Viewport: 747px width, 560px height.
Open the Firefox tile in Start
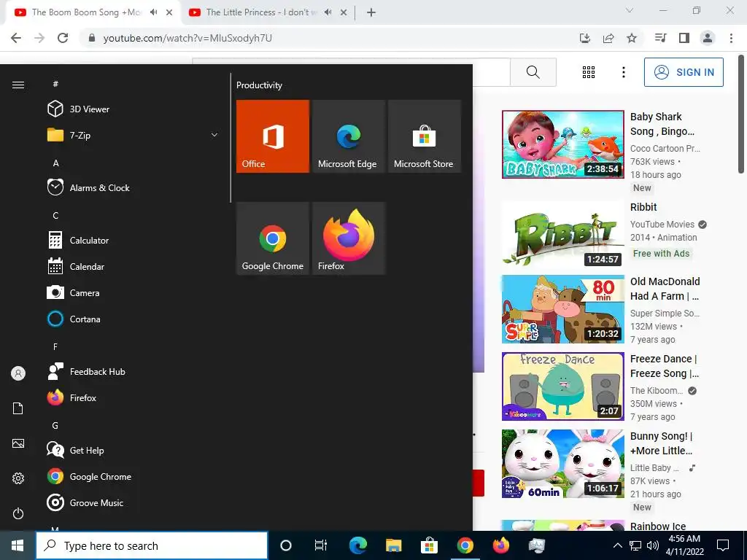point(349,238)
